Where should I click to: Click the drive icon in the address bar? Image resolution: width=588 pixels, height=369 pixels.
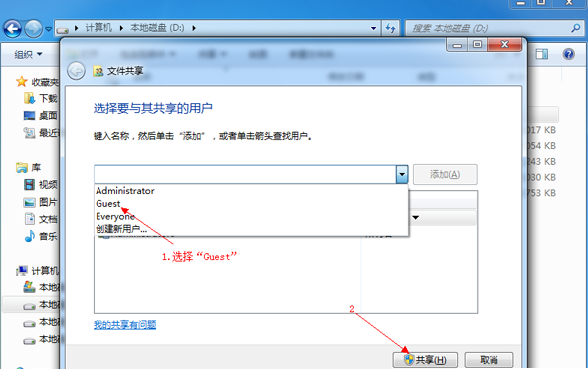click(x=63, y=29)
